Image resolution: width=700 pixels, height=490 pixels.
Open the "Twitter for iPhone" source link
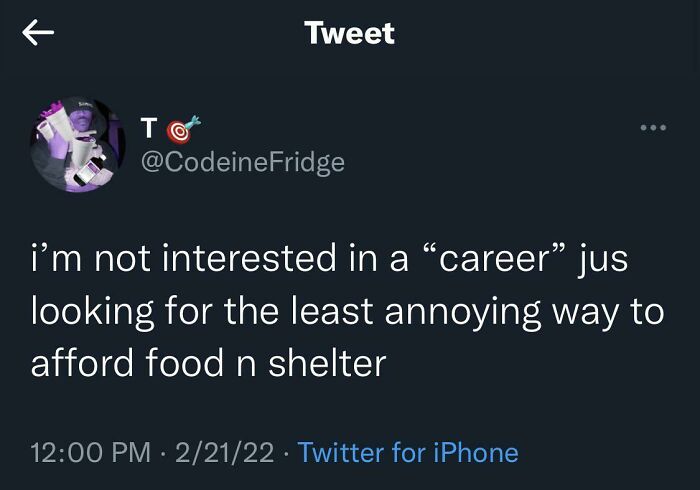pos(408,452)
